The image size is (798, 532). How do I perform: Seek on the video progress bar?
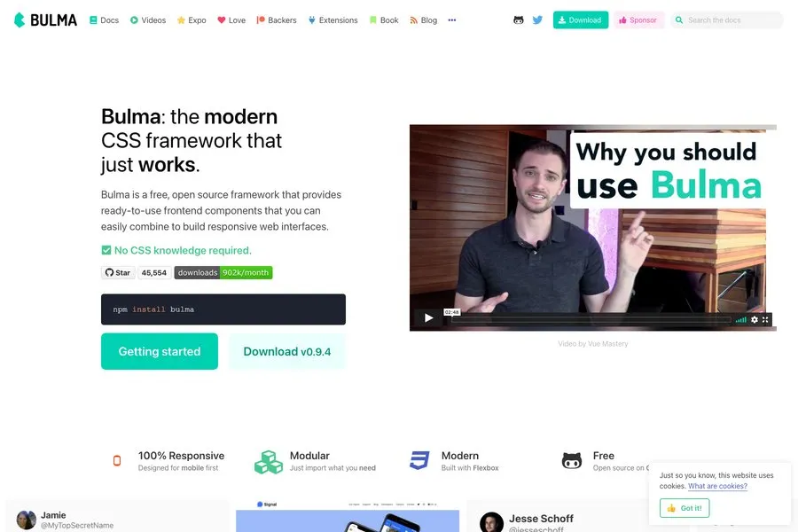pos(591,320)
